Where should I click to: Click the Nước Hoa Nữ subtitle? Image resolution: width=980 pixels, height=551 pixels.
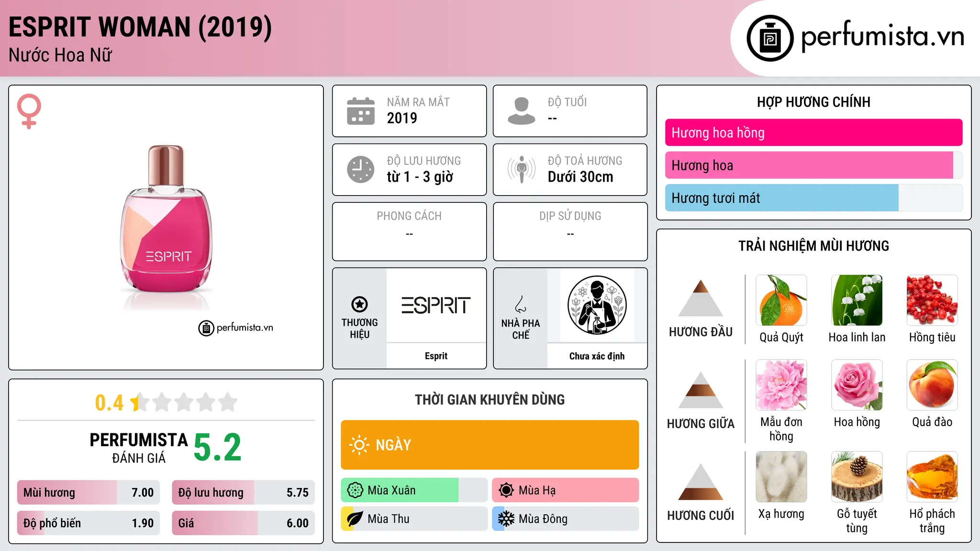(60, 55)
